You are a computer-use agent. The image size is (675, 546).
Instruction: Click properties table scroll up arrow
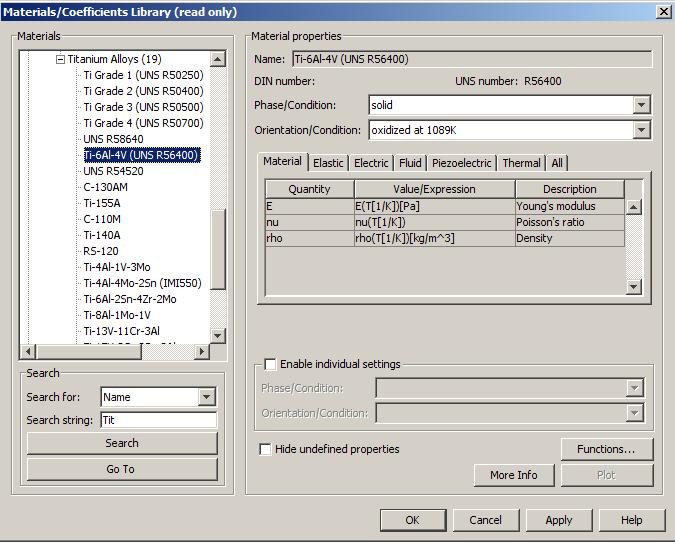(x=633, y=207)
